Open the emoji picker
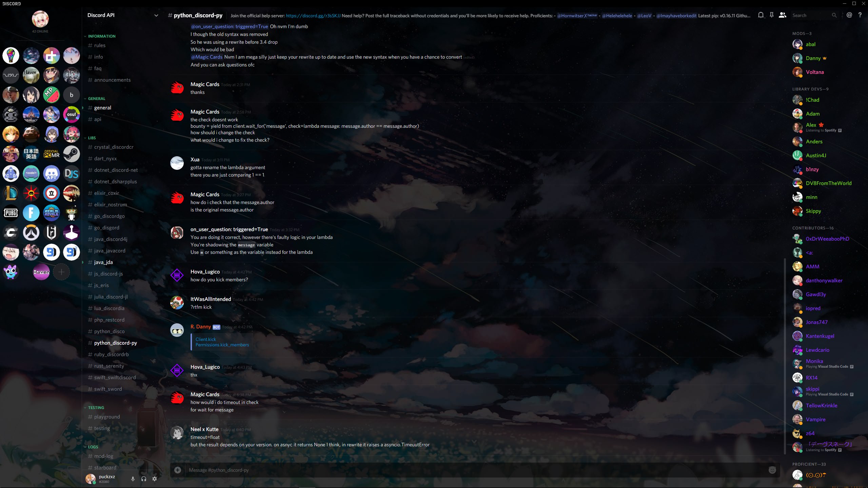 772,470
